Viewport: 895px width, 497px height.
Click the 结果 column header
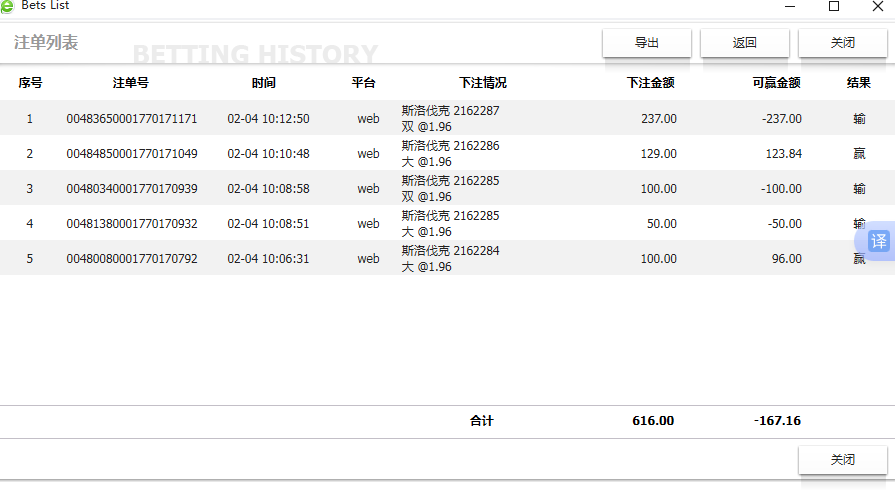click(858, 83)
